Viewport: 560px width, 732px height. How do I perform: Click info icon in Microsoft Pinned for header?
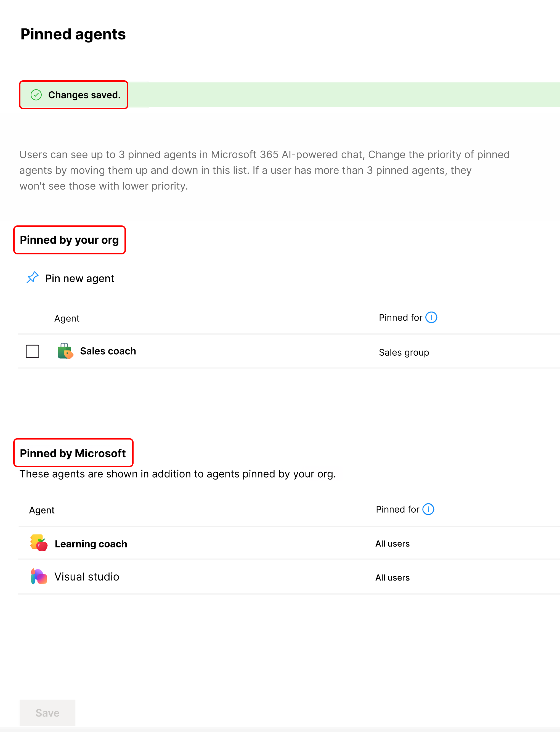pos(428,509)
